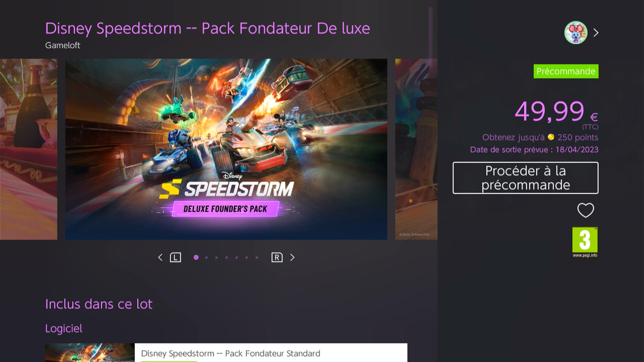Image resolution: width=644 pixels, height=362 pixels.
Task: Click the R shoulder button icon
Action: [x=277, y=257]
